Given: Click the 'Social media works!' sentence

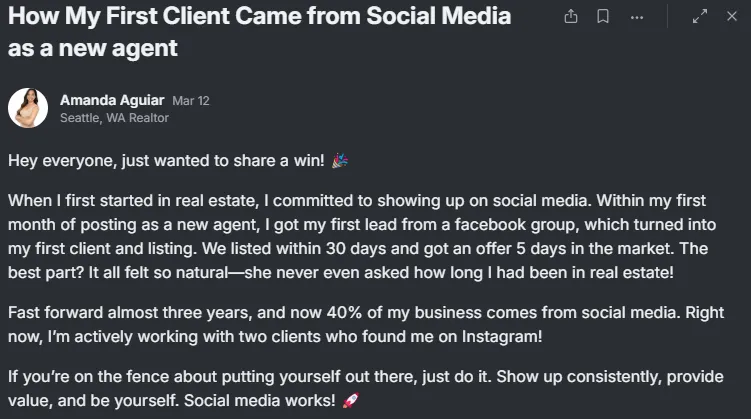Looking at the screenshot, I should tap(260, 400).
